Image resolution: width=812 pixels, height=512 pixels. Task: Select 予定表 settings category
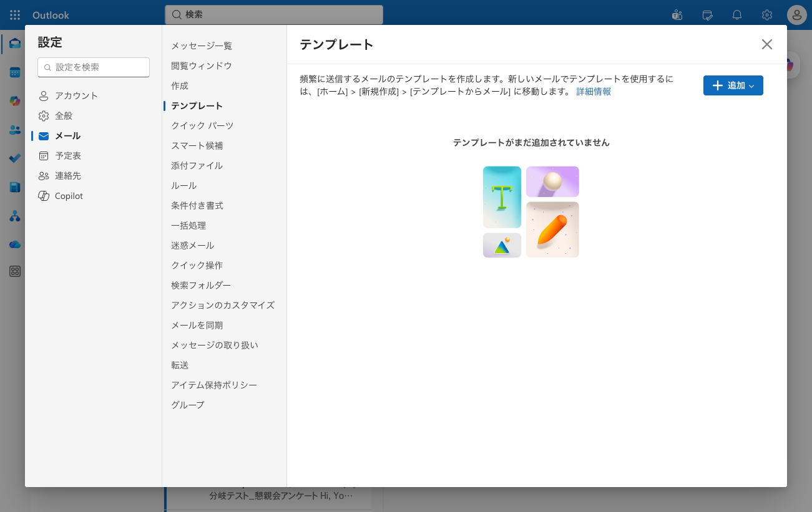(x=94, y=156)
